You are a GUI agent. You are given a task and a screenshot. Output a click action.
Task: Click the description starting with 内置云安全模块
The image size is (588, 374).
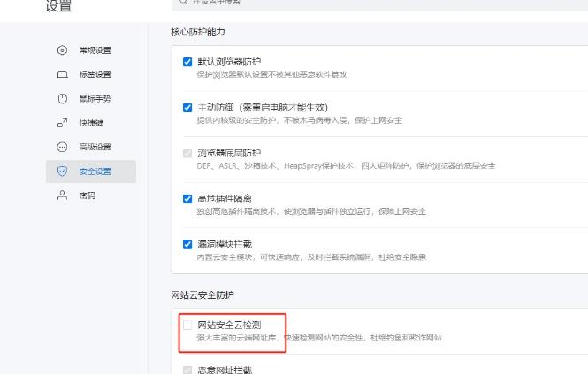click(311, 257)
